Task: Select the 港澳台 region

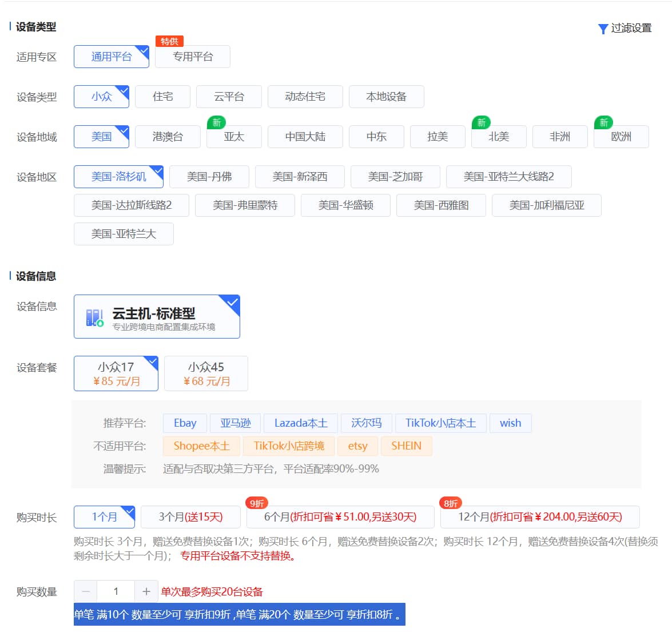Action: point(168,136)
